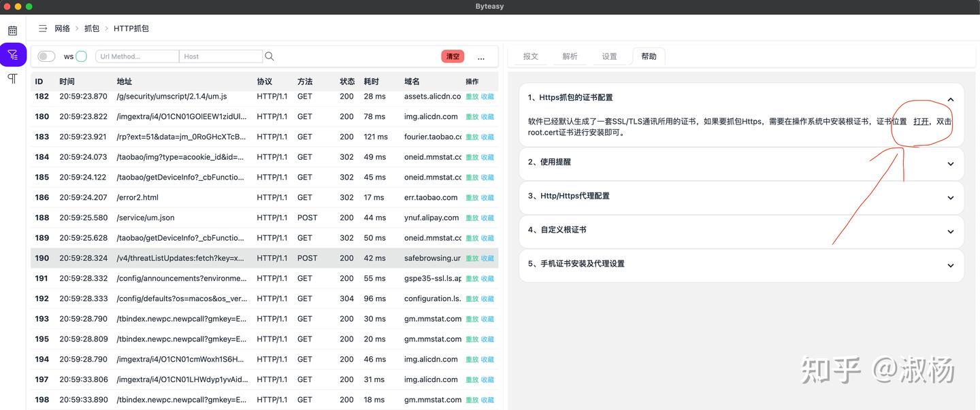Image resolution: width=980 pixels, height=410 pixels.
Task: Click the 耗时 column header
Action: point(372,82)
